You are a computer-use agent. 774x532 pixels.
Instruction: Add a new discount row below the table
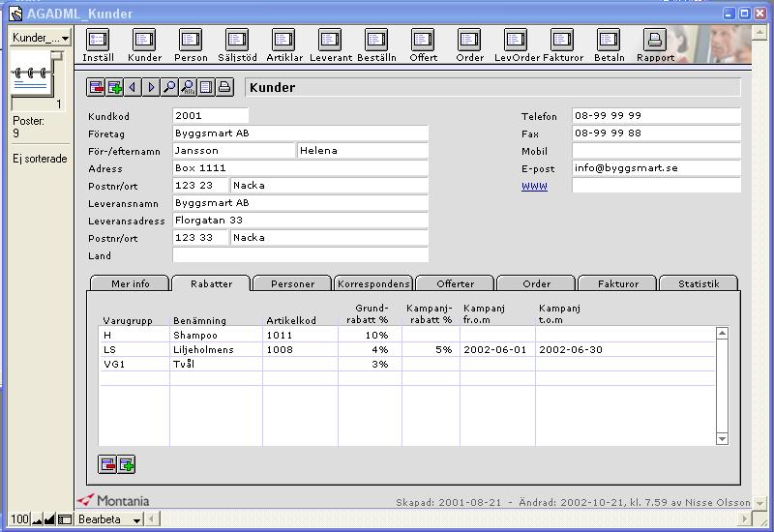(126, 465)
